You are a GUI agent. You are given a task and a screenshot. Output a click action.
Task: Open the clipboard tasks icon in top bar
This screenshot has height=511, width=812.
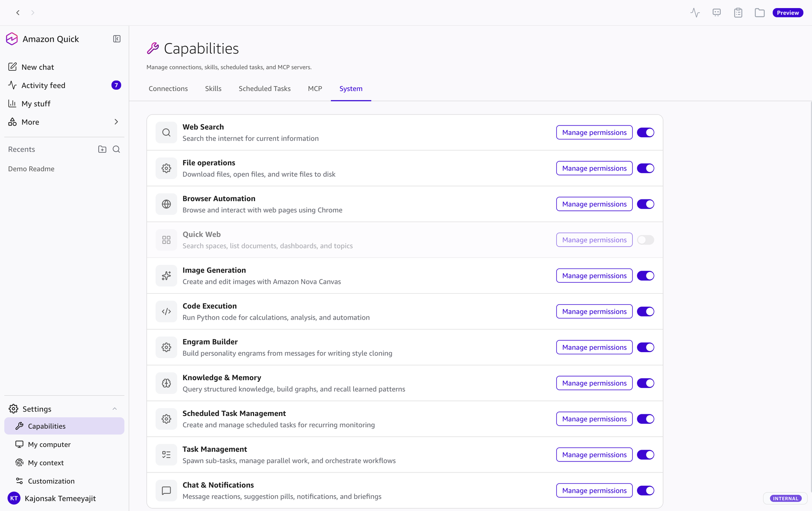pos(738,13)
